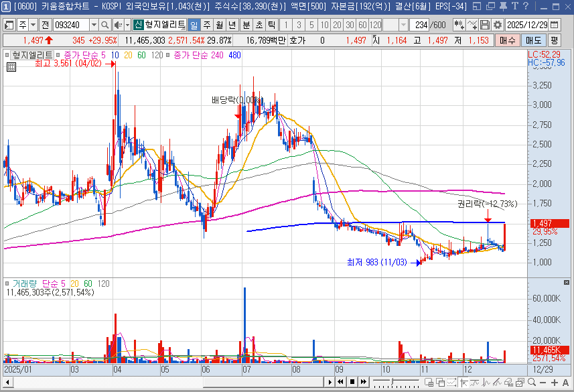Click the duplicate window icon in title bar

point(490,6)
